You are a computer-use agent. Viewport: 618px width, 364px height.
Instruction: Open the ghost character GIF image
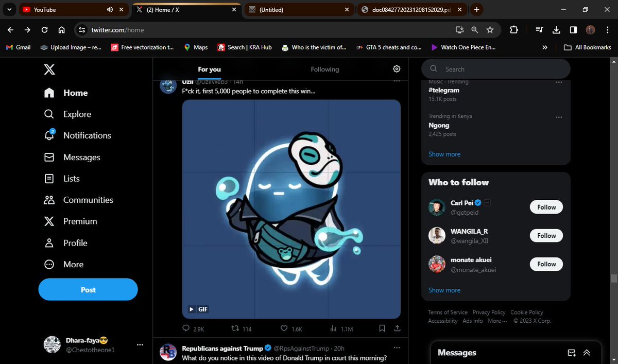[291, 209]
